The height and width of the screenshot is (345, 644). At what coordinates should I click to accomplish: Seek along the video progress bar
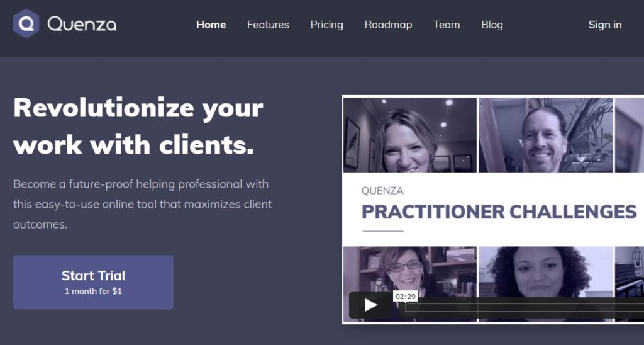coord(525,308)
